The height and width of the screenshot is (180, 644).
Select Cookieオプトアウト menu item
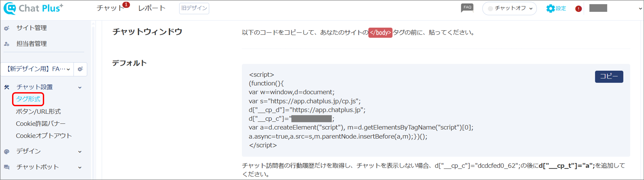[44, 136]
